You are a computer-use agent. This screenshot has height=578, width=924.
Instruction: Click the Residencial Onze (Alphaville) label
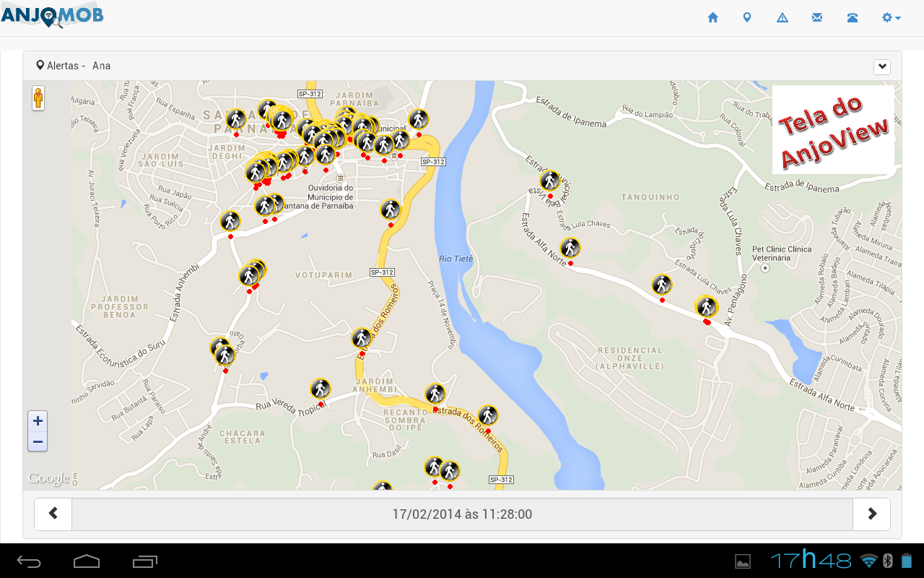[x=630, y=358]
